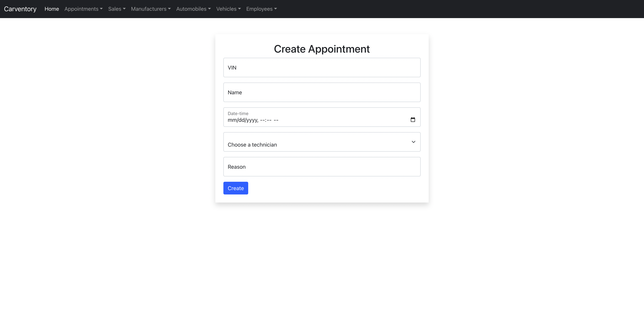Go to the Home nav link
644x334 pixels.
click(x=52, y=9)
